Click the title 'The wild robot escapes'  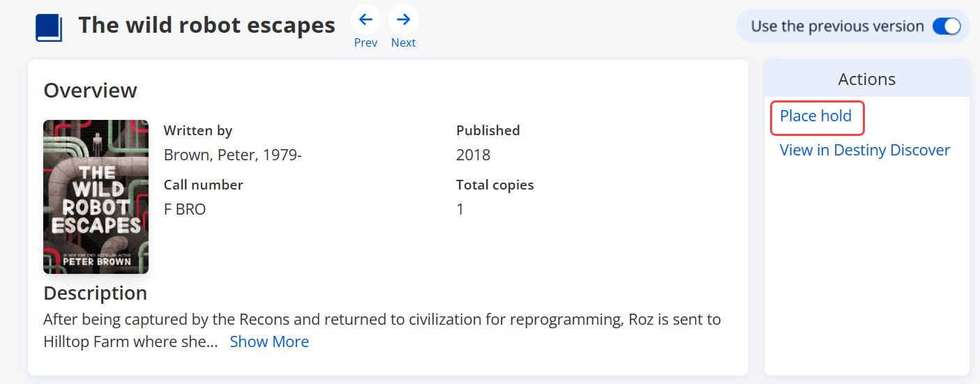click(x=206, y=25)
